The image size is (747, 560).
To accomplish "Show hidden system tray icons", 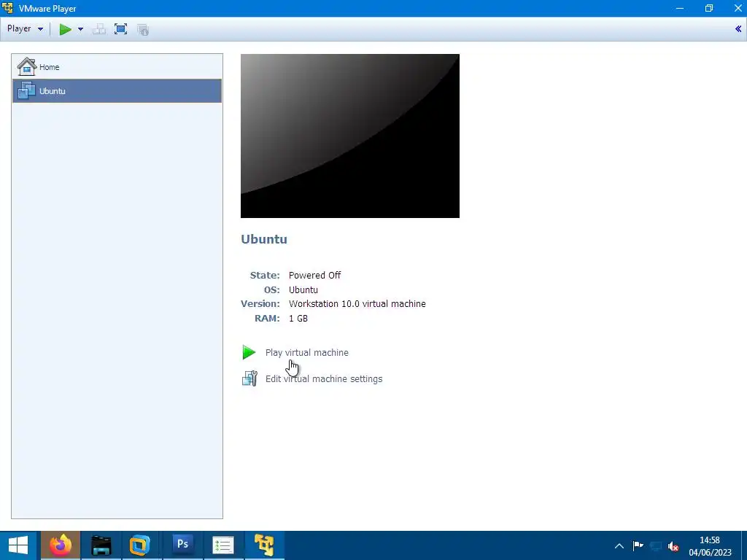I will click(619, 546).
